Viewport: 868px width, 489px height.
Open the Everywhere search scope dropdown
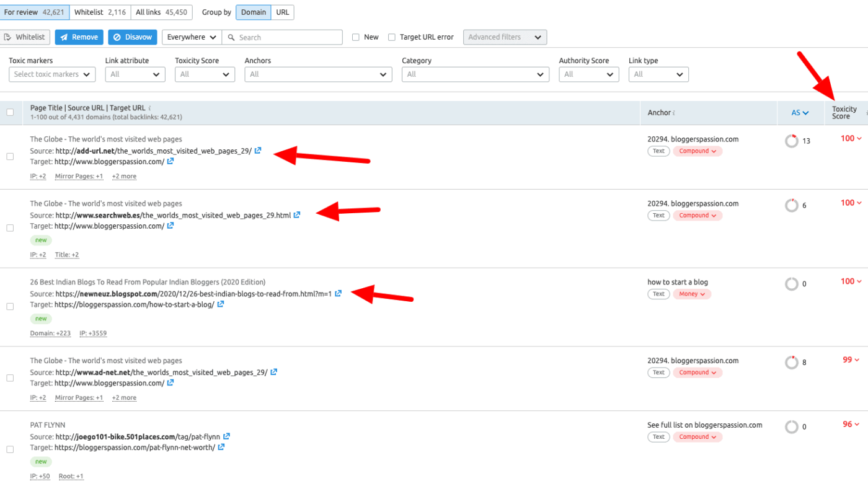(x=192, y=37)
